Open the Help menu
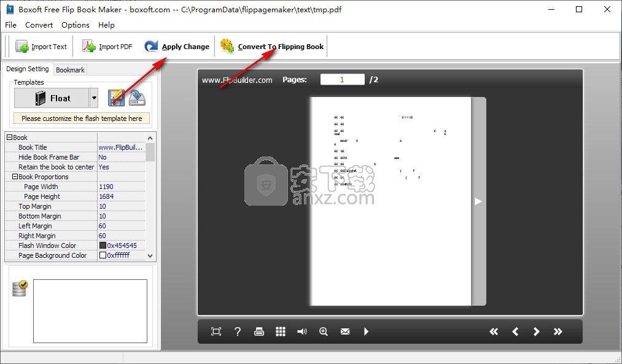Viewport: 622px width, 364px height. 106,25
